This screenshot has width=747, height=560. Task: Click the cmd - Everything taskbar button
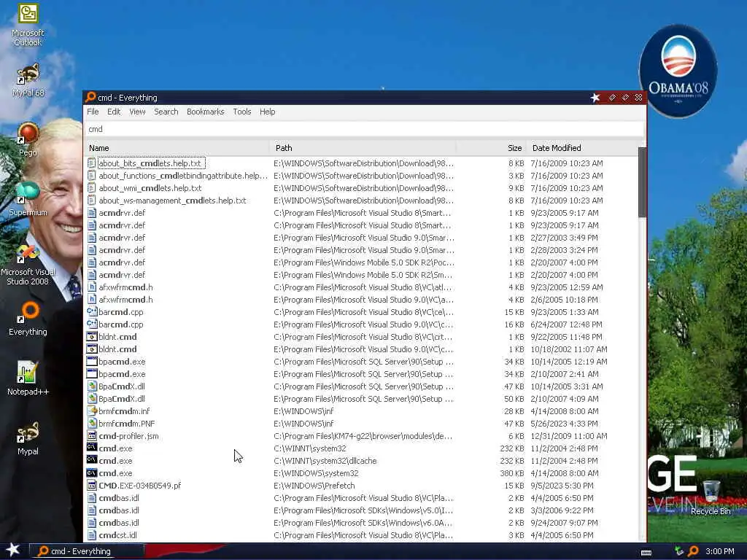click(87, 551)
